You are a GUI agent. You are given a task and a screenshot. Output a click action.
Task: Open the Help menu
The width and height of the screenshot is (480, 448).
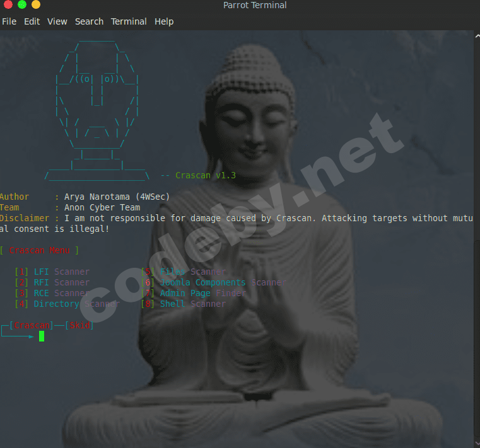click(x=164, y=21)
